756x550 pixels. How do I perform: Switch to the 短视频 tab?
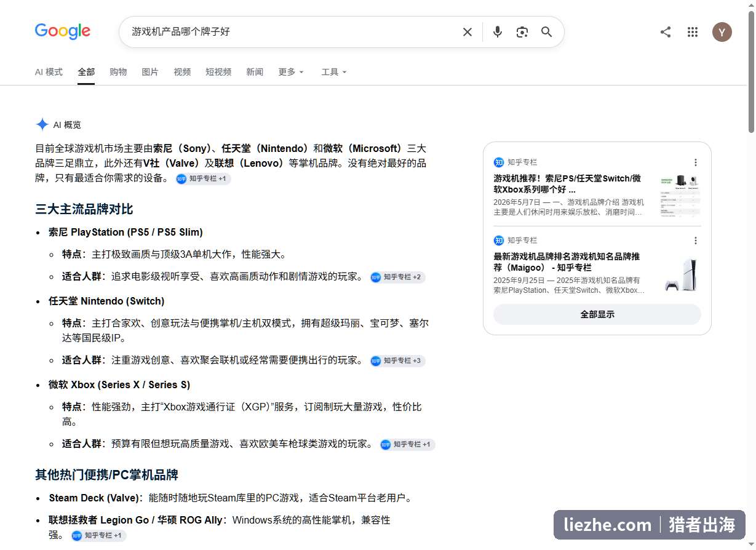(x=218, y=72)
